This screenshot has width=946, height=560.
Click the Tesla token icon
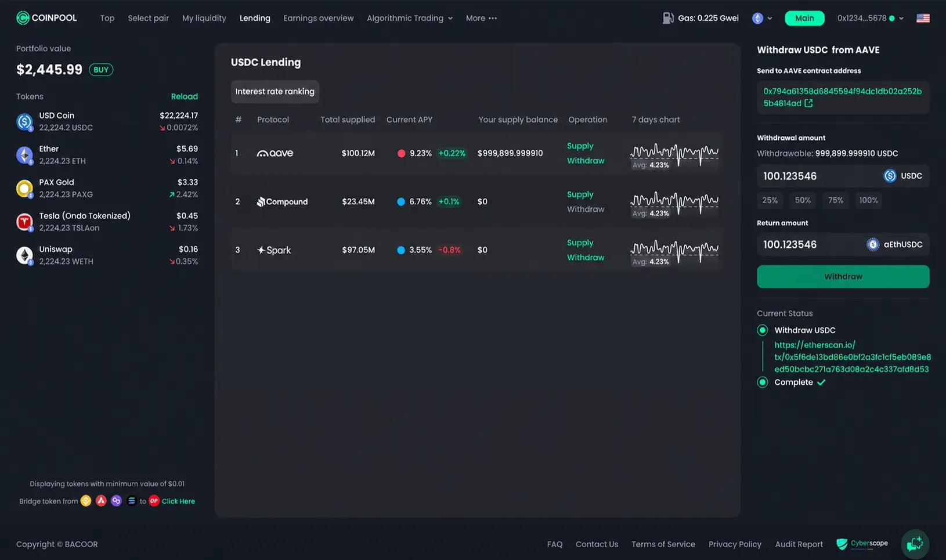pyautogui.click(x=24, y=222)
